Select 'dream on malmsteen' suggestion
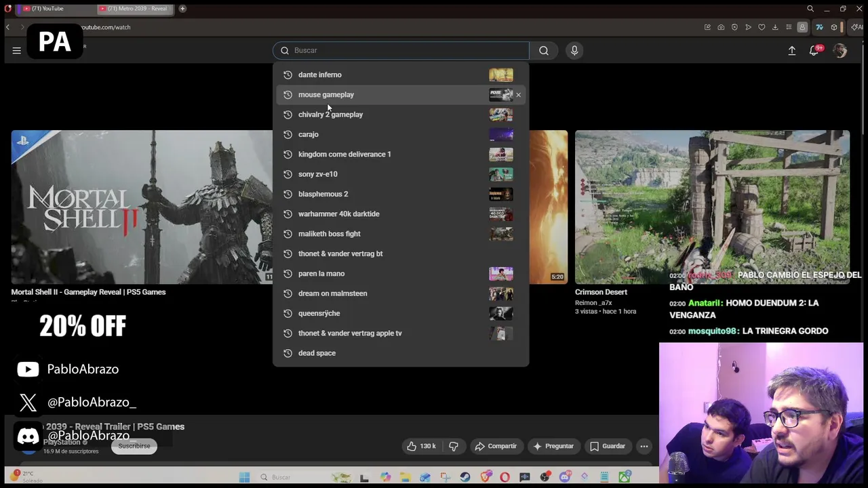 401,293
